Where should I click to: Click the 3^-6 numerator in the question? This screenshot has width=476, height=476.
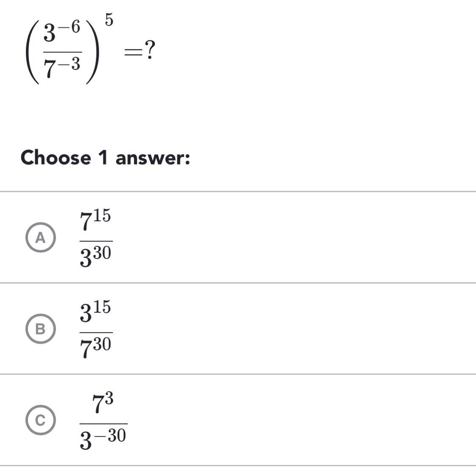pyautogui.click(x=62, y=33)
